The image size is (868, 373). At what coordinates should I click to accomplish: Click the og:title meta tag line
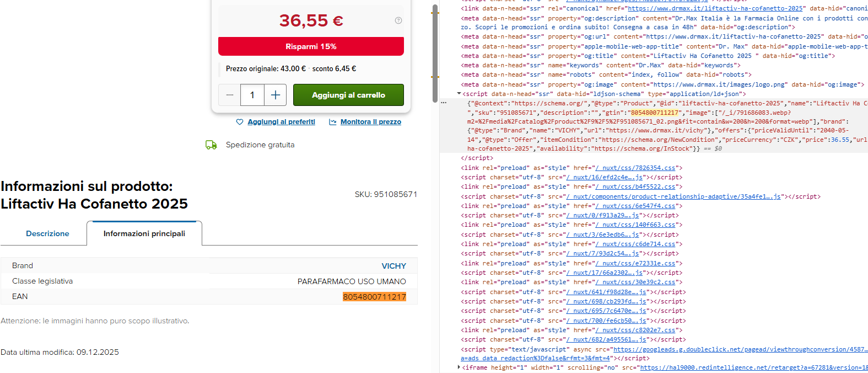648,56
